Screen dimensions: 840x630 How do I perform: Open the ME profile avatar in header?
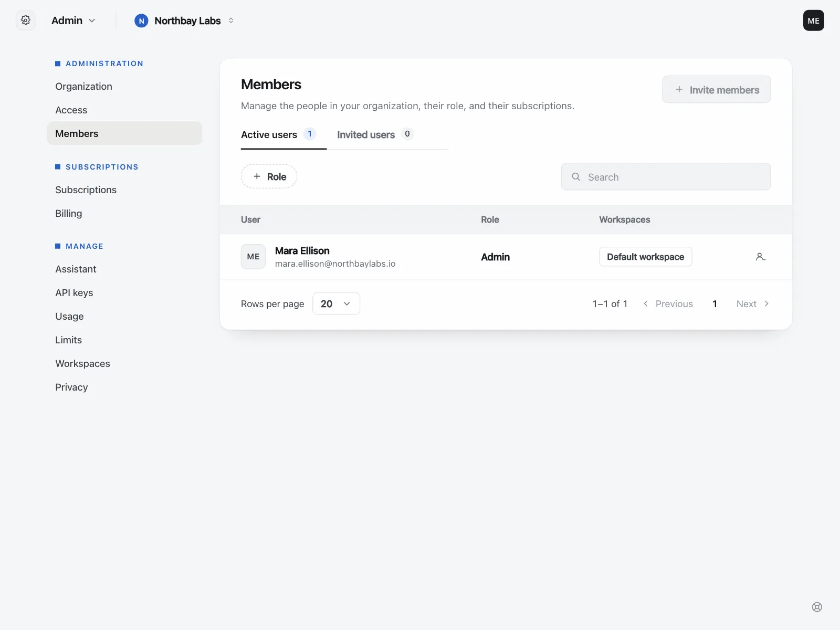(813, 20)
